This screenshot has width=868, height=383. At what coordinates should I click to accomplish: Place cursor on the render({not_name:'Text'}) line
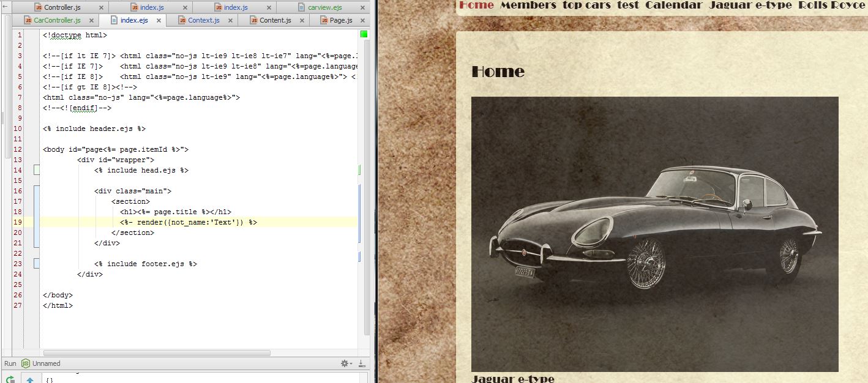(x=189, y=222)
